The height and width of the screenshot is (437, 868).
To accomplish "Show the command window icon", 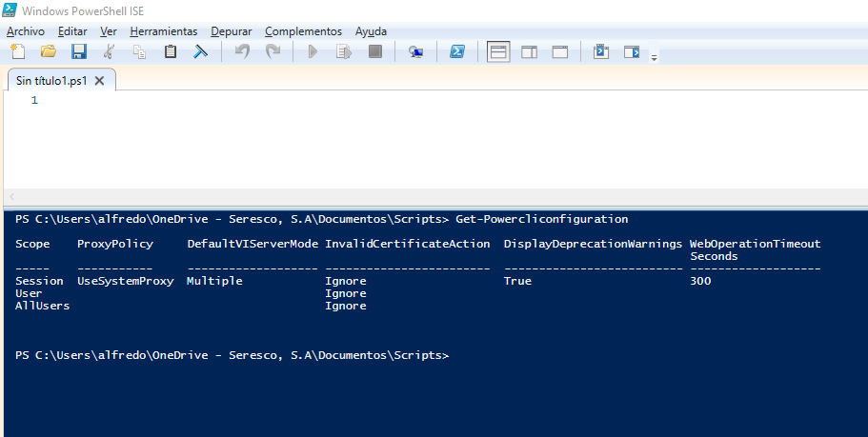I will [601, 52].
